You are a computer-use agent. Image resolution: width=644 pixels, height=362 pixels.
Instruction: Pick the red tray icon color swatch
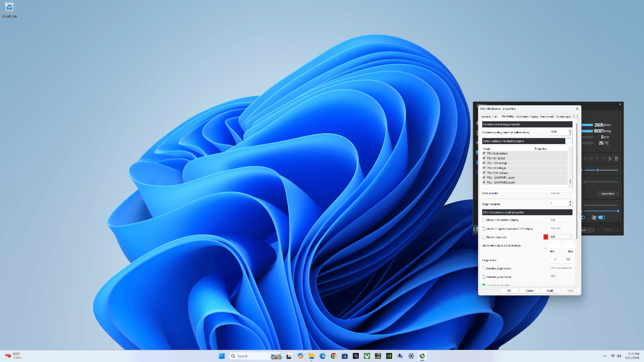546,237
